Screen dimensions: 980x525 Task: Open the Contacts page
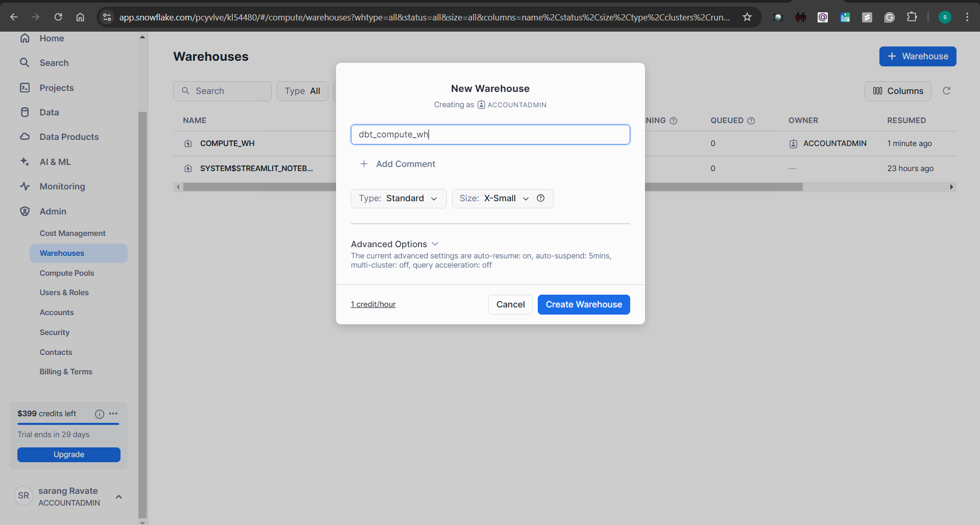(x=56, y=352)
